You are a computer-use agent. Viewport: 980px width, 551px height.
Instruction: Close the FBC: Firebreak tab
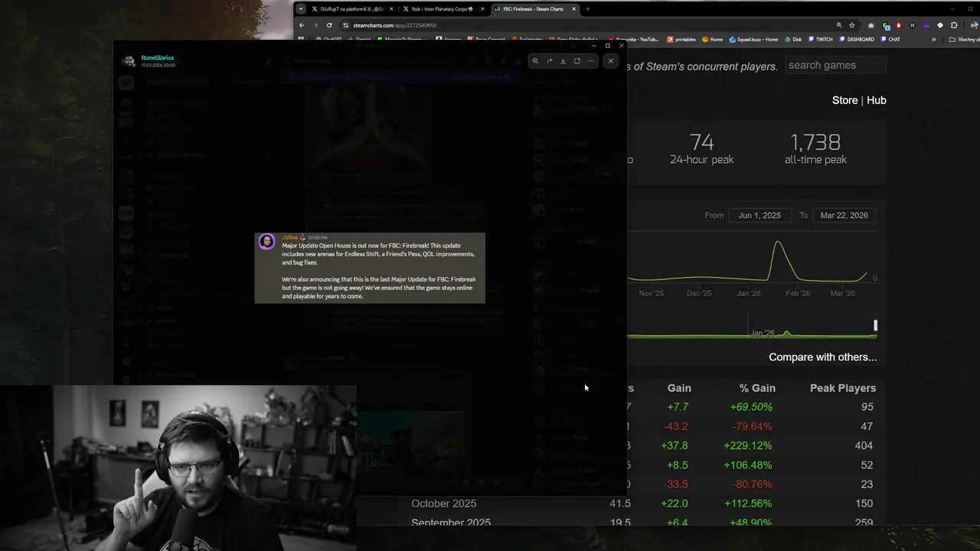[573, 9]
